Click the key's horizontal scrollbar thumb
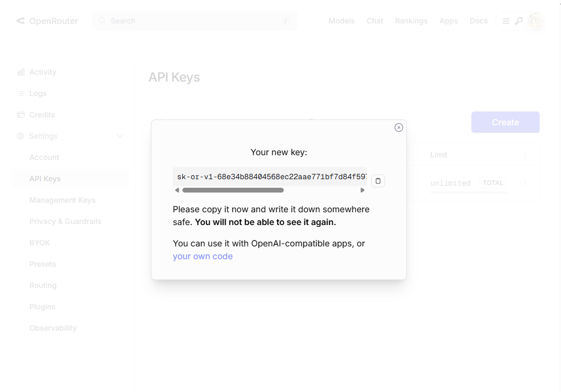Screen dimensions: 561x392 pos(233,190)
